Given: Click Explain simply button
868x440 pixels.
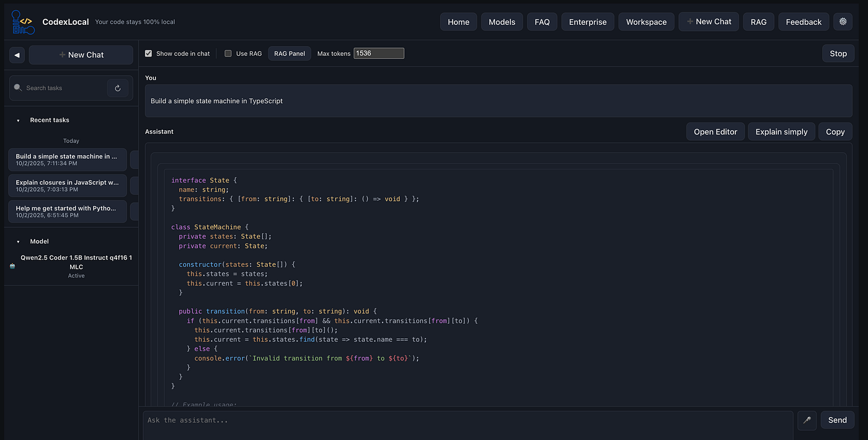Looking at the screenshot, I should 781,132.
